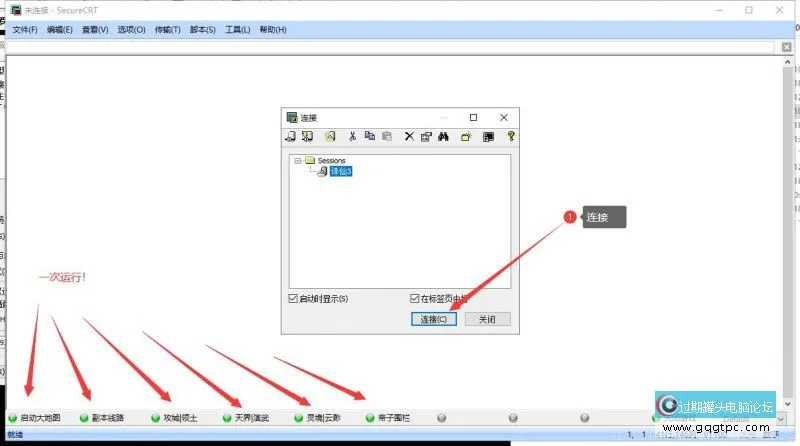Click the Help question-mark icon in the dialog toolbar
This screenshot has height=446, width=800.
point(511,136)
